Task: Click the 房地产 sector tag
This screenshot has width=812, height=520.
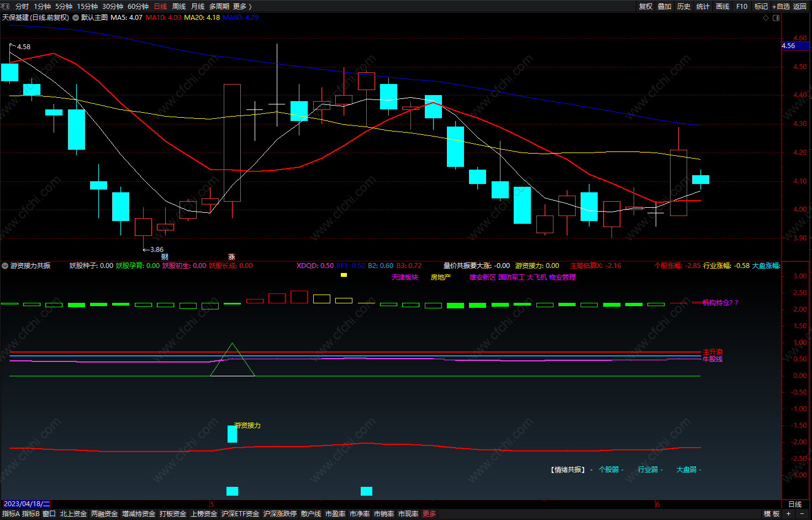Action: (x=441, y=277)
